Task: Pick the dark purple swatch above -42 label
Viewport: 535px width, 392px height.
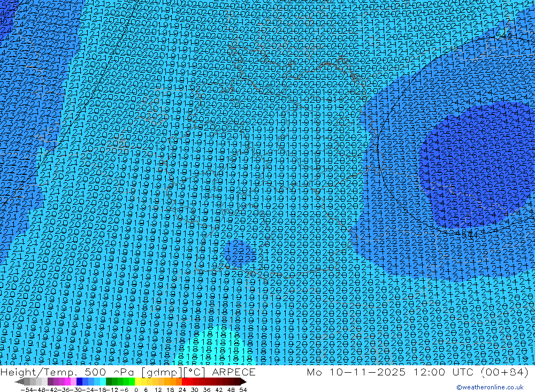Action: click(x=50, y=381)
